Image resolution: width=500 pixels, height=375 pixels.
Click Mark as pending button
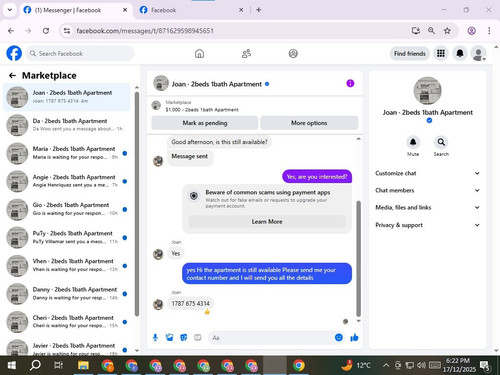coord(205,123)
